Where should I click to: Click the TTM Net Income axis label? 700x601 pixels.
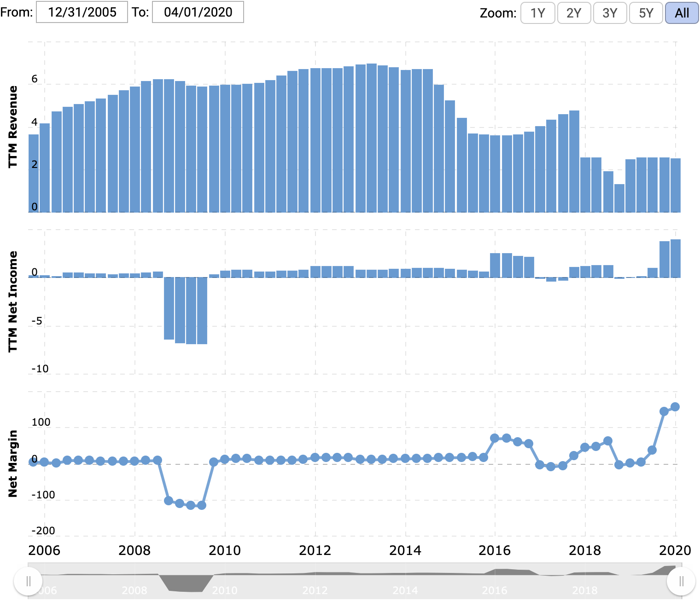coord(12,302)
